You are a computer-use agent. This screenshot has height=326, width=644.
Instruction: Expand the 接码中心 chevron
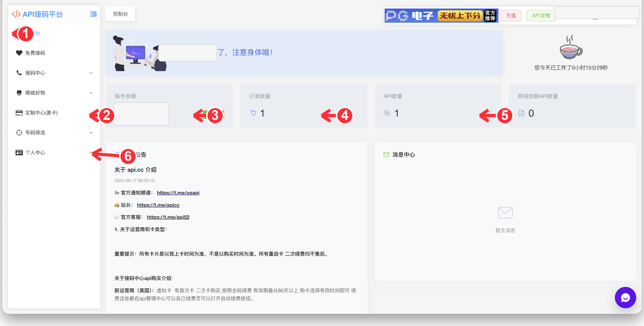click(91, 73)
